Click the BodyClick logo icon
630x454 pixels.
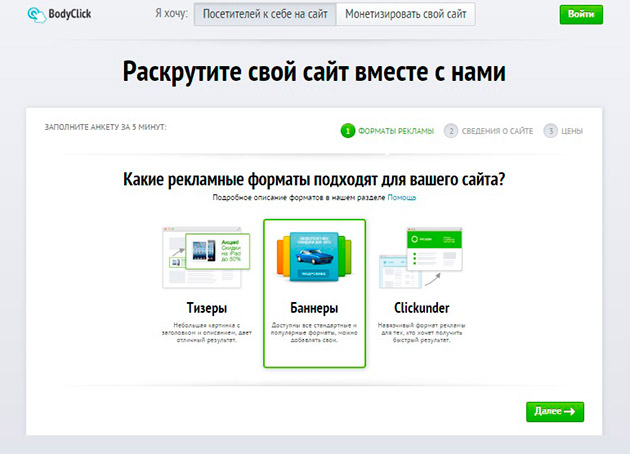37,14
